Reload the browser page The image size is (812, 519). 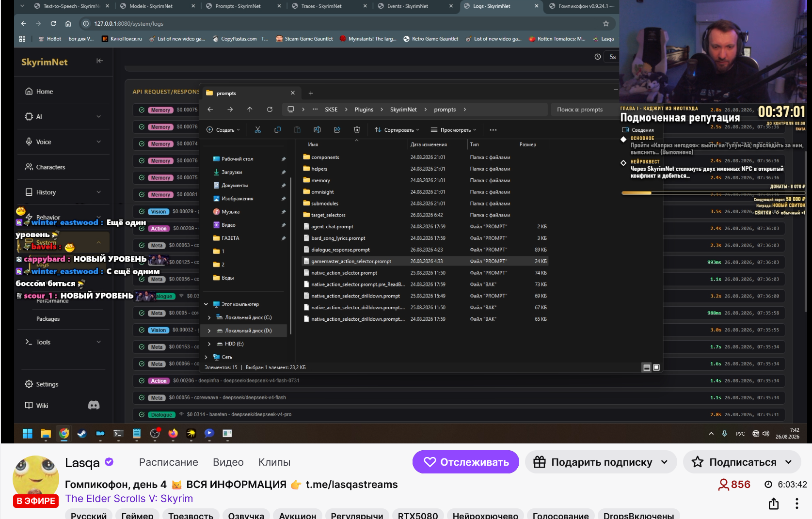pos(53,23)
